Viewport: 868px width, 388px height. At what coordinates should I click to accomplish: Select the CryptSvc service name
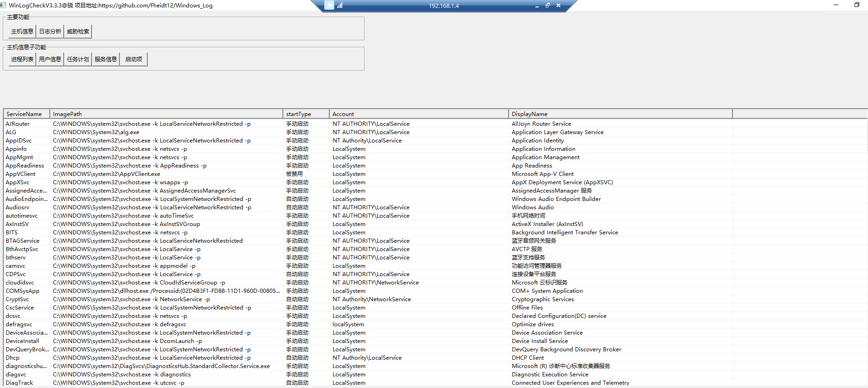point(17,299)
